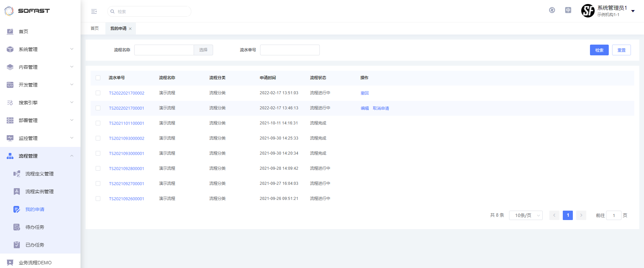644x268 pixels.
Task: Click the 流程定义管理 icon in sidebar
Action: coord(17,174)
